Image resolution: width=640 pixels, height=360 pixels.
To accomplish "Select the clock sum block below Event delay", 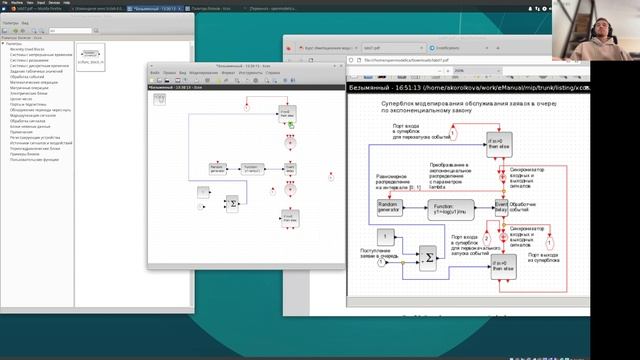I will click(290, 189).
